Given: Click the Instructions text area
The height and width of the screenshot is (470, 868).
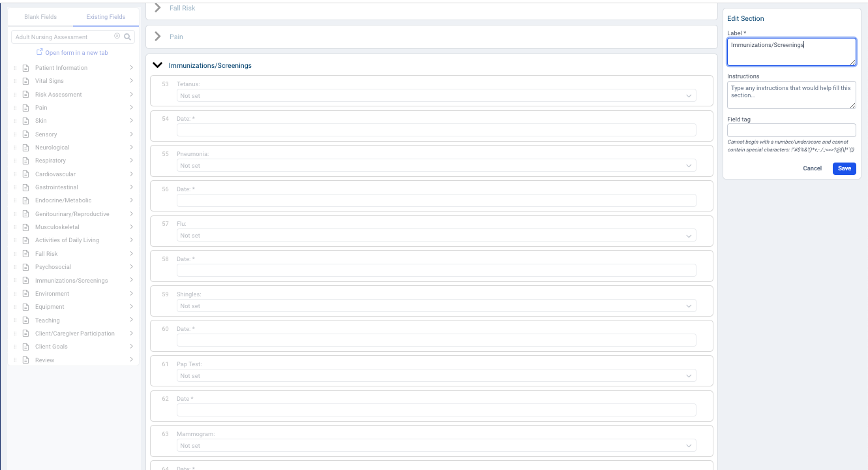Looking at the screenshot, I should click(x=792, y=95).
